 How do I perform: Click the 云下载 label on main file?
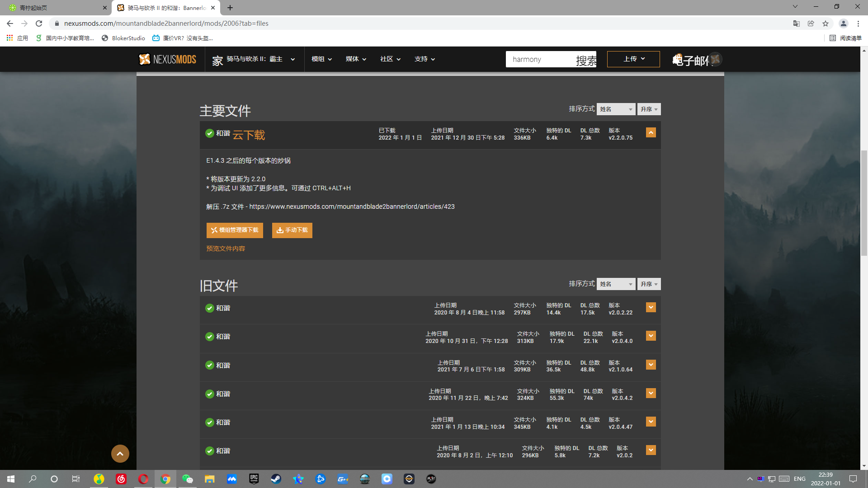pyautogui.click(x=249, y=135)
